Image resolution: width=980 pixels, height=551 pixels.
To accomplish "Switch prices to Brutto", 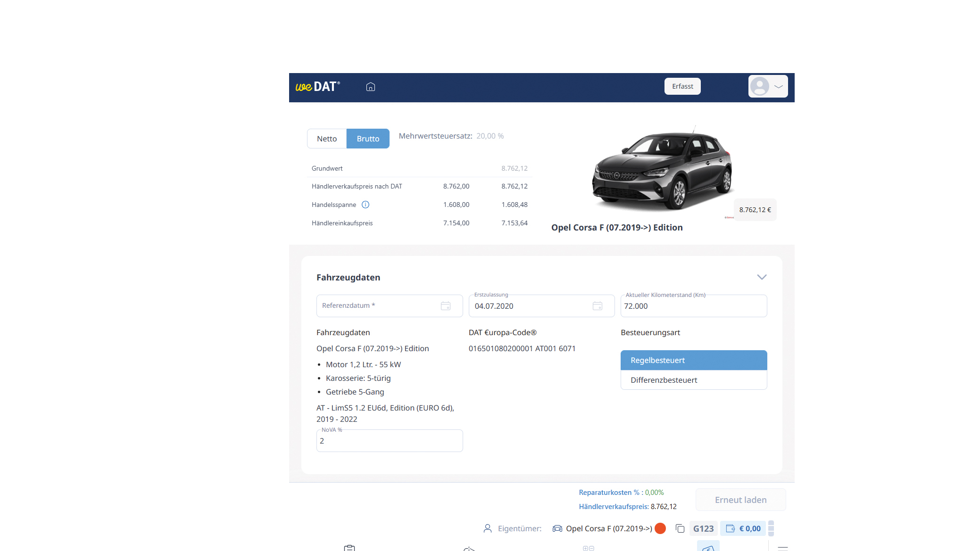I will (368, 139).
